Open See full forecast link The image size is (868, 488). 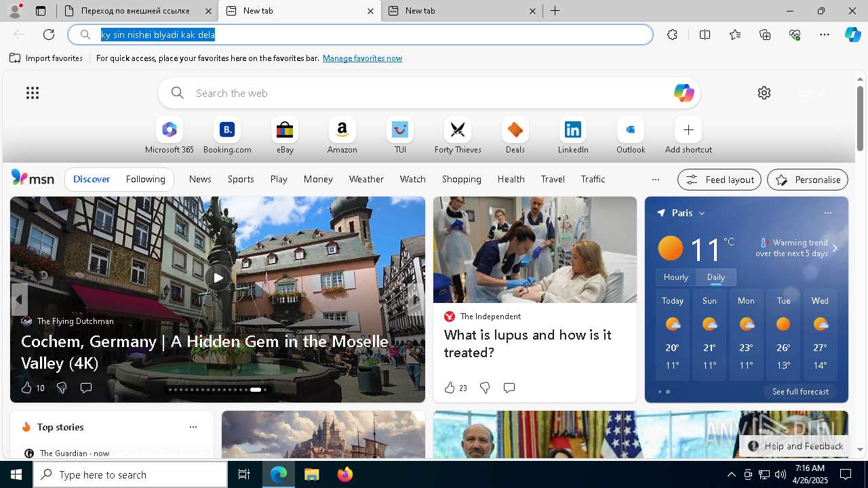(x=800, y=392)
